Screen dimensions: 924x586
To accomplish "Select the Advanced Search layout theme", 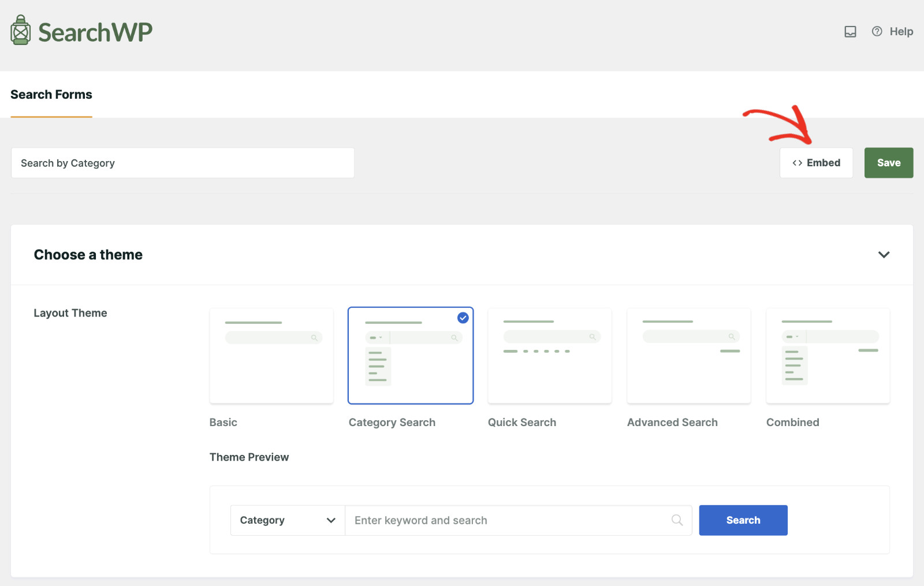I will point(688,356).
